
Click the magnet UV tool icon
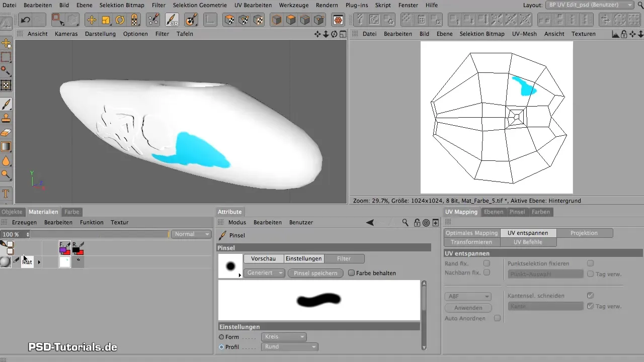coord(134,20)
